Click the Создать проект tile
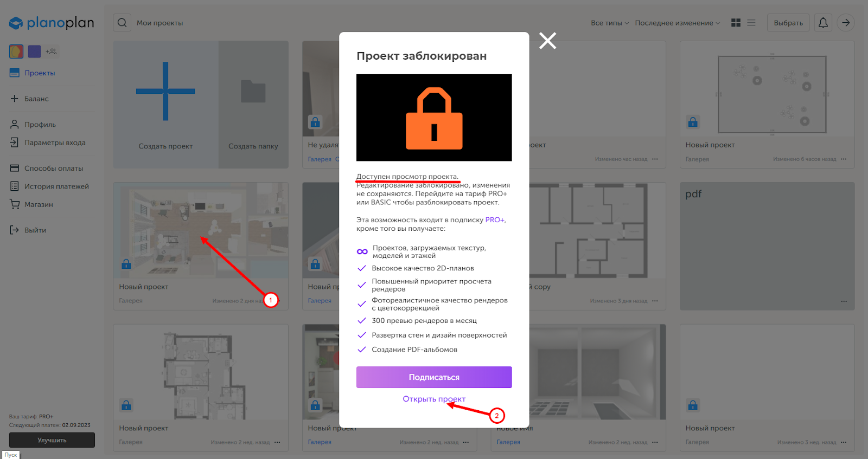The image size is (868, 459). click(x=165, y=105)
